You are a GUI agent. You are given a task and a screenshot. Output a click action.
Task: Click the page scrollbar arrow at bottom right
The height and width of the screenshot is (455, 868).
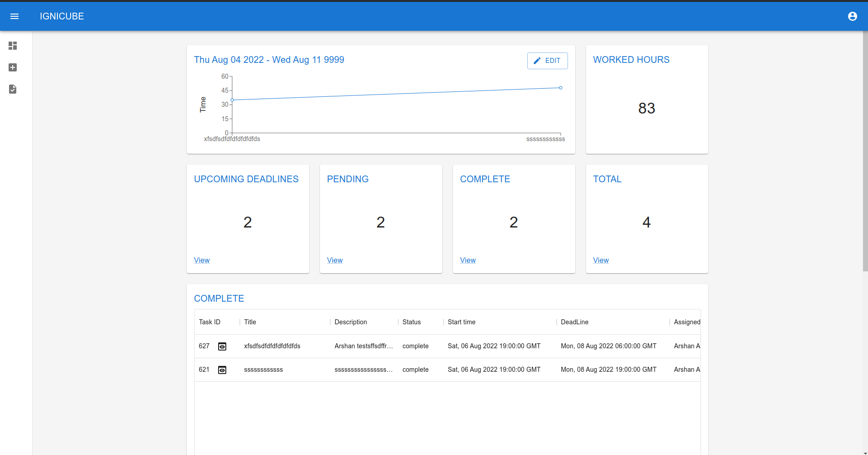pyautogui.click(x=864, y=451)
